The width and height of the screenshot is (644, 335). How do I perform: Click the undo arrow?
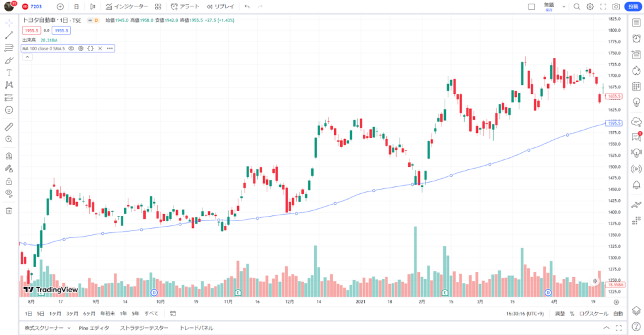coord(247,6)
